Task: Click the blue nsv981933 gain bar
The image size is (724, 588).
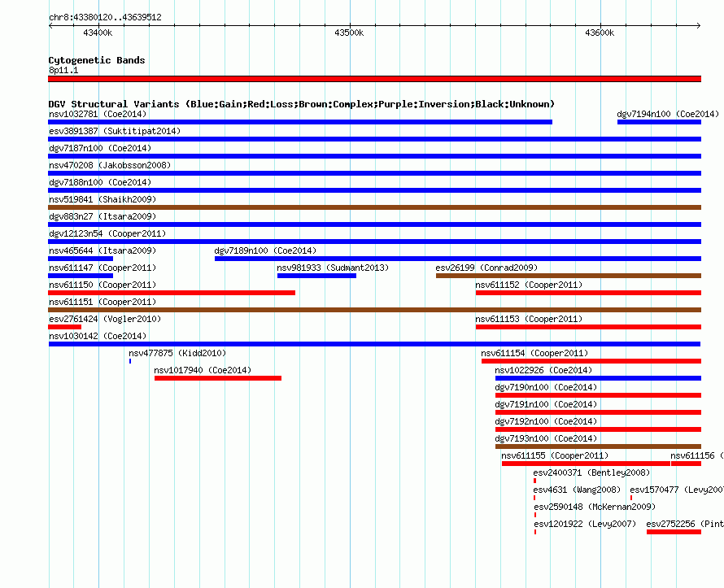Action: tap(316, 276)
